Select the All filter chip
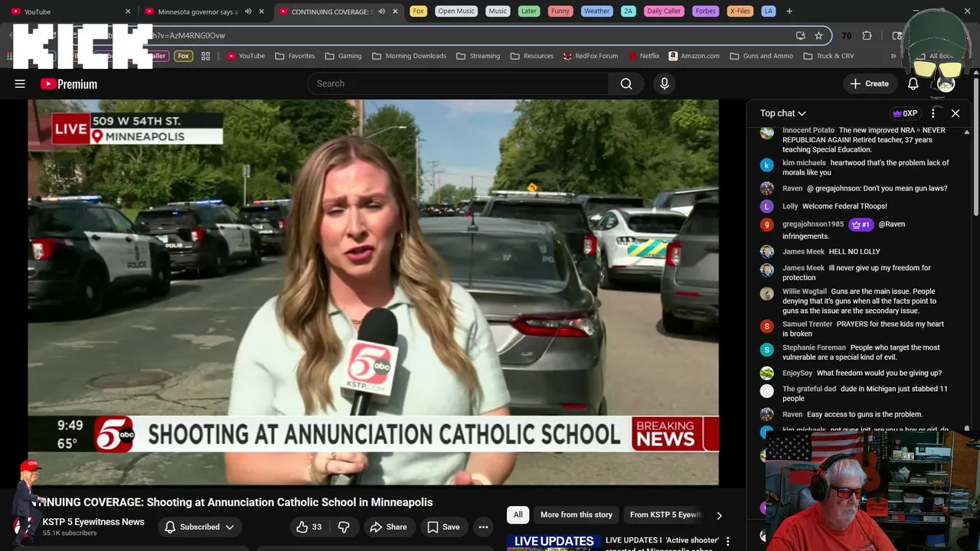This screenshot has width=980, height=551. coord(518,515)
